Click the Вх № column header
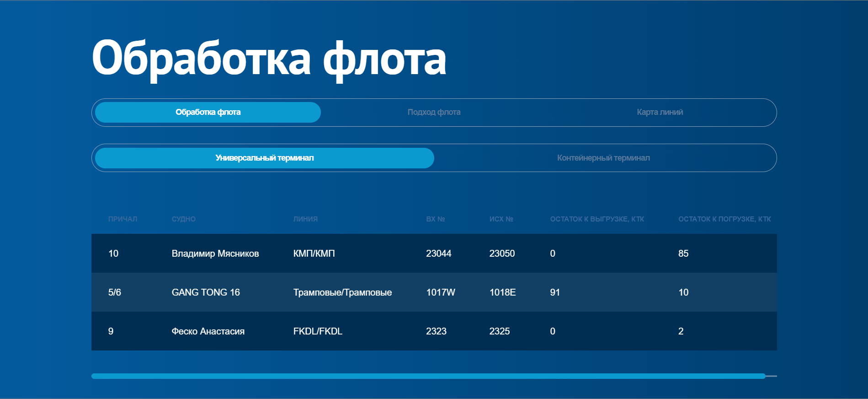The width and height of the screenshot is (868, 399). tap(436, 219)
